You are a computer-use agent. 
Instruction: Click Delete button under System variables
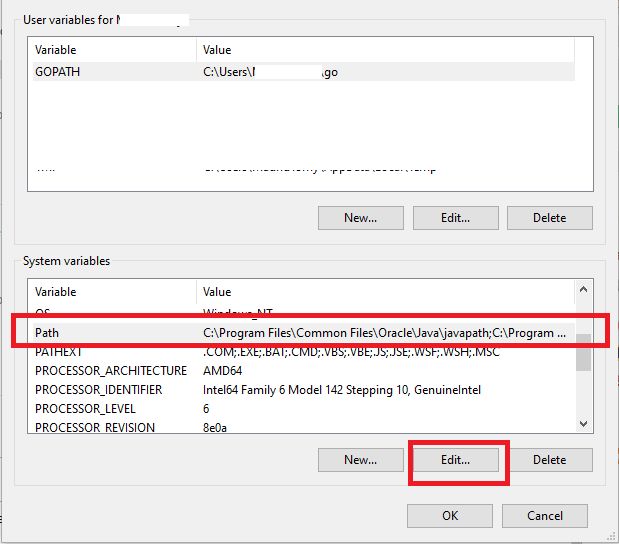pyautogui.click(x=550, y=460)
